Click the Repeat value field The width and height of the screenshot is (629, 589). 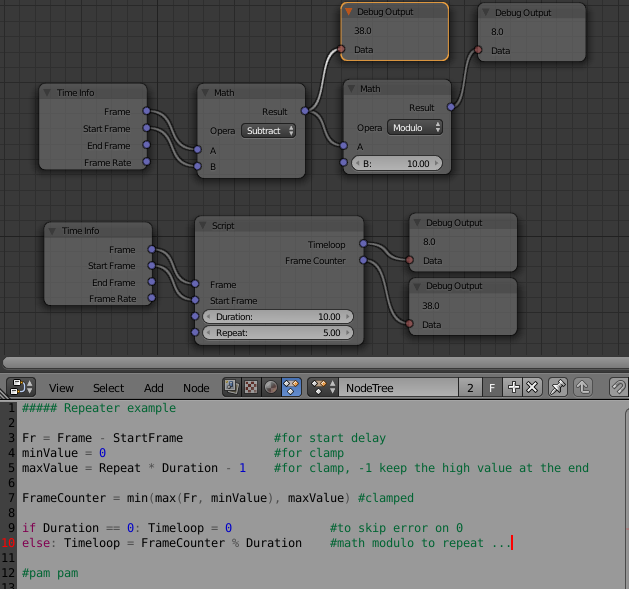click(x=278, y=333)
